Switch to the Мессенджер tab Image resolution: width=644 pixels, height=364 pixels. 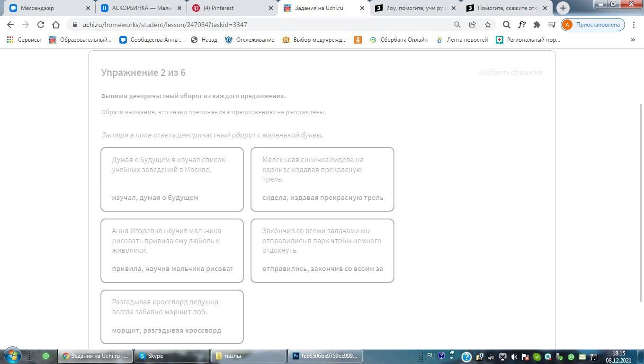[47, 8]
